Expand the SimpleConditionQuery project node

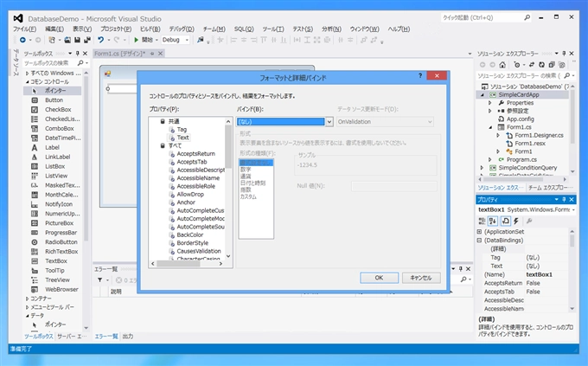483,168
